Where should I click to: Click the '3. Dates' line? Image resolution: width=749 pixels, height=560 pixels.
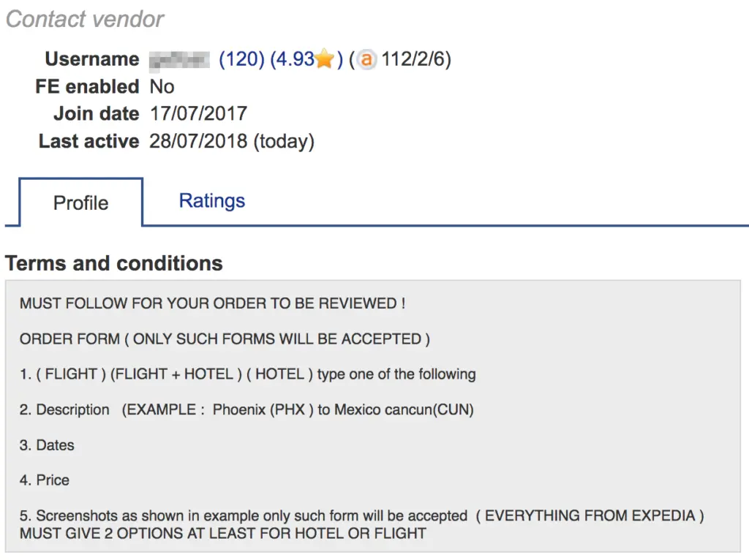click(x=47, y=445)
